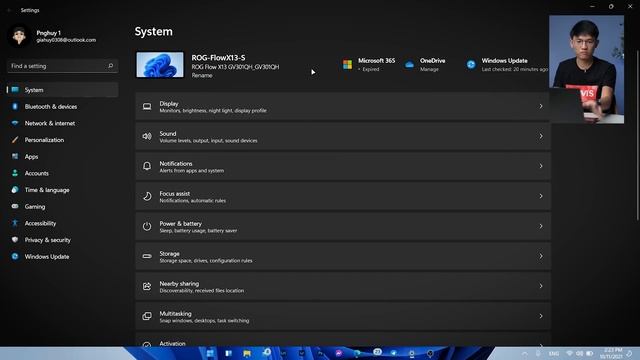640x360 pixels.
Task: Click the Notifications bell icon
Action: pyautogui.click(x=147, y=167)
